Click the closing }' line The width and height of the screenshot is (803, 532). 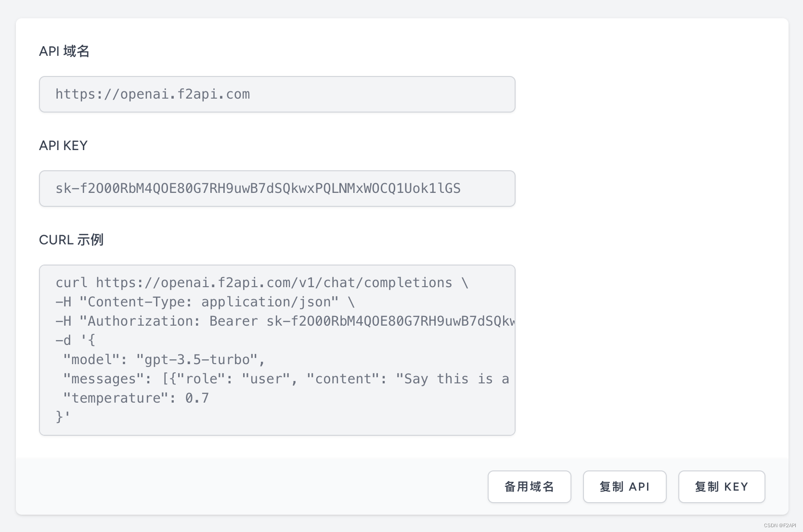[63, 417]
